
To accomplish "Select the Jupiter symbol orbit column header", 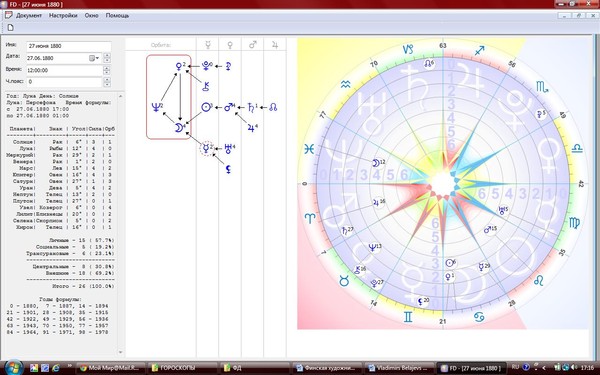I will pos(275,45).
